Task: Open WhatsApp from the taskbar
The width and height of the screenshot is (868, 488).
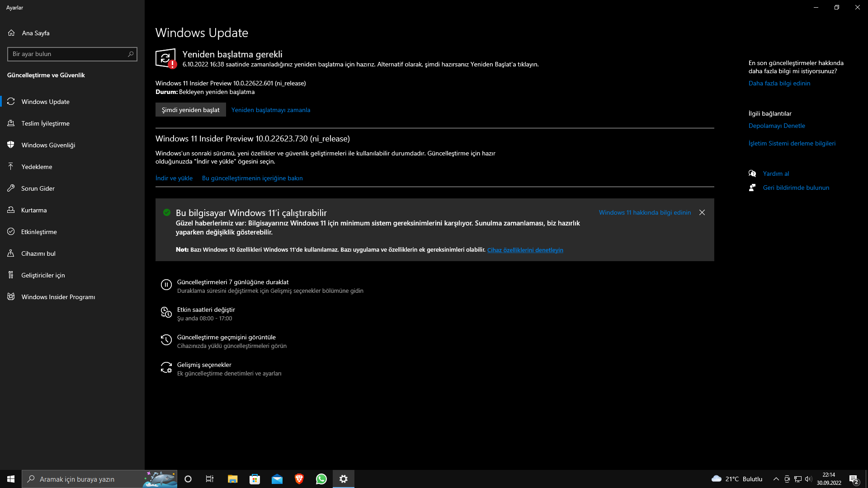Action: pyautogui.click(x=321, y=479)
